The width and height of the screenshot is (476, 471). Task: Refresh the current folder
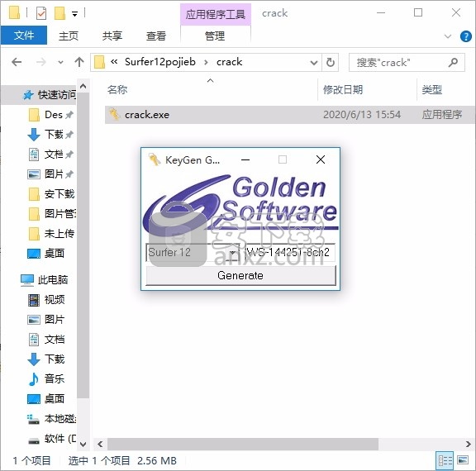tap(331, 63)
